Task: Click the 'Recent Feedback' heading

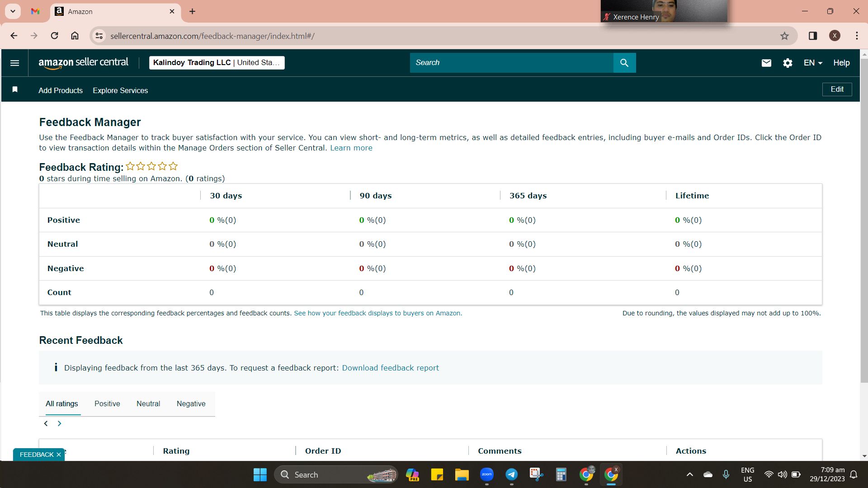Action: click(81, 340)
